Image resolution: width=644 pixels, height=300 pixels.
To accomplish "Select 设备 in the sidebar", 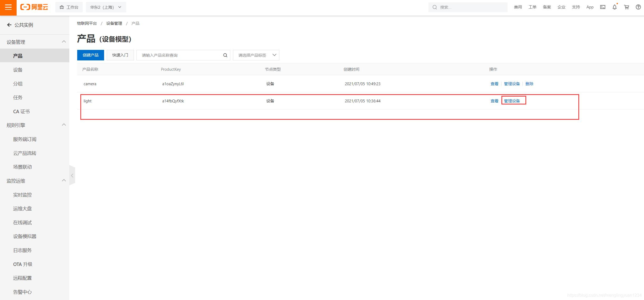I will tap(18, 70).
